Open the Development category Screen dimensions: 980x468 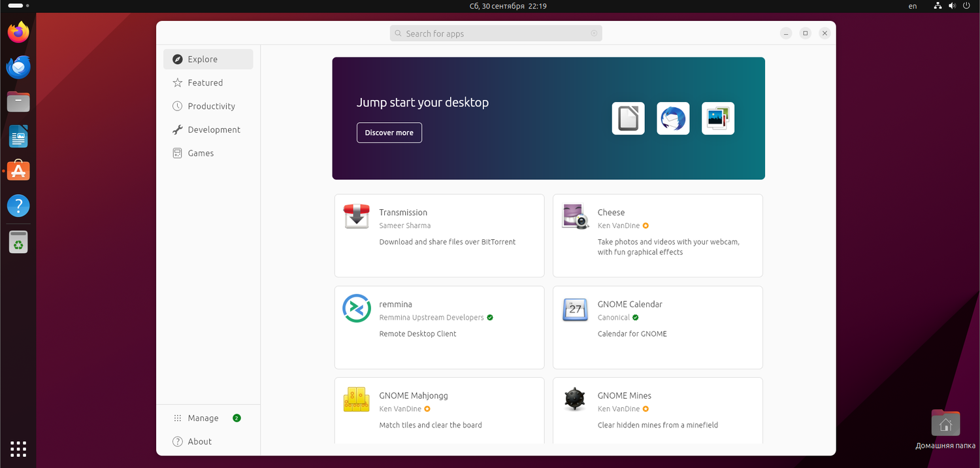click(208, 130)
